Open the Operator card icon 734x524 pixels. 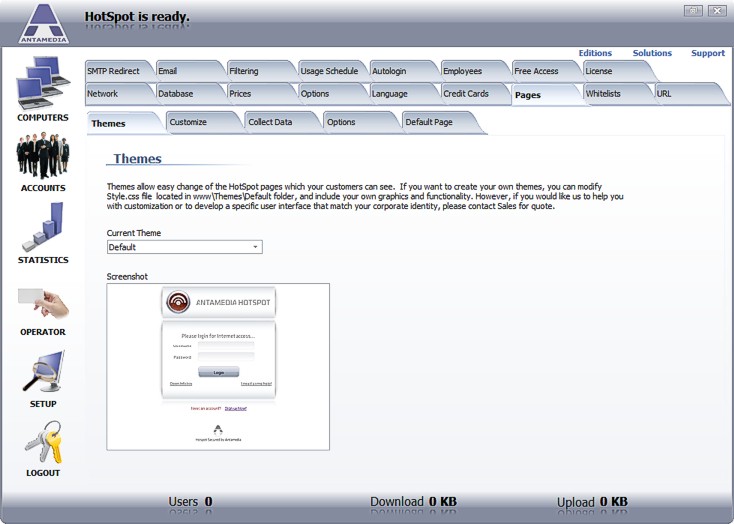43,303
